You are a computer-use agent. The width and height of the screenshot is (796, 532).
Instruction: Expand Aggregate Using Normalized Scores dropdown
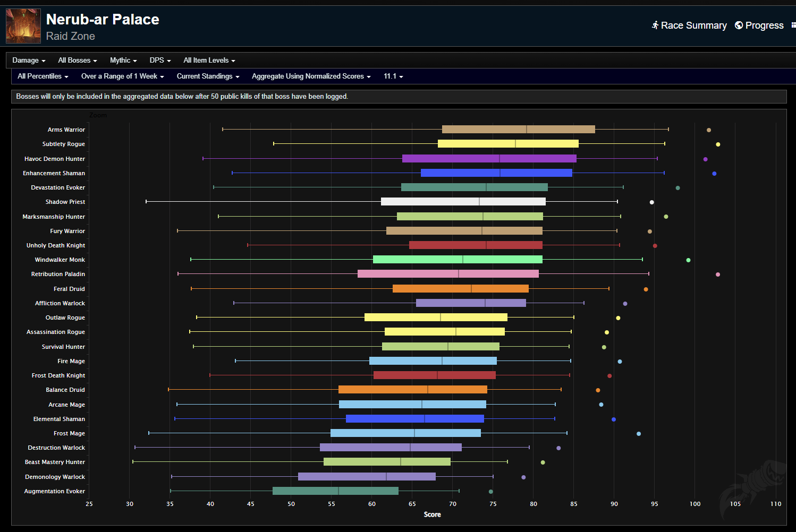pos(311,76)
